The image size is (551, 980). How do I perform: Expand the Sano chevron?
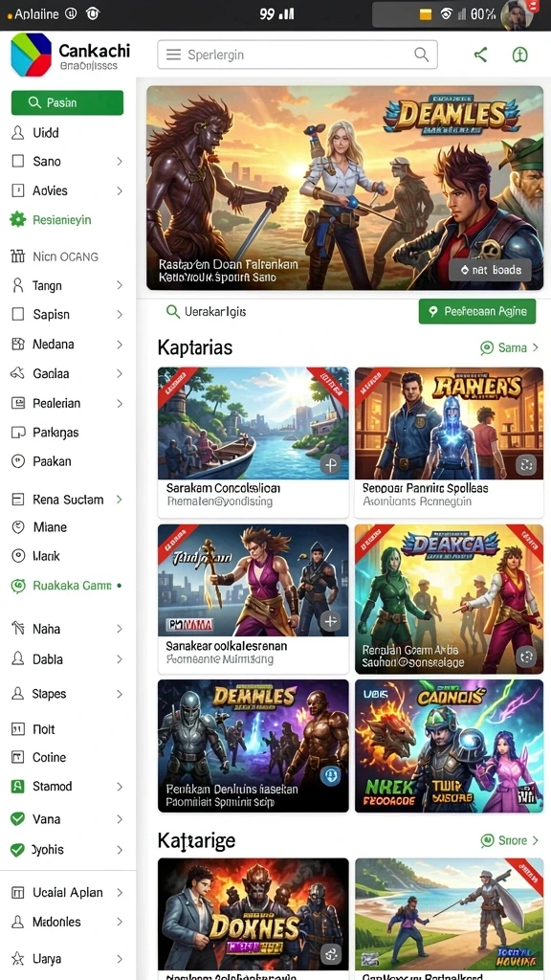120,161
